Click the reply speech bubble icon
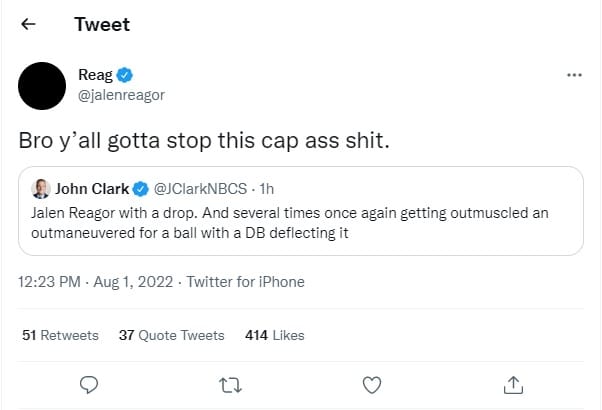Screen dimensions: 602x410 coord(88,384)
